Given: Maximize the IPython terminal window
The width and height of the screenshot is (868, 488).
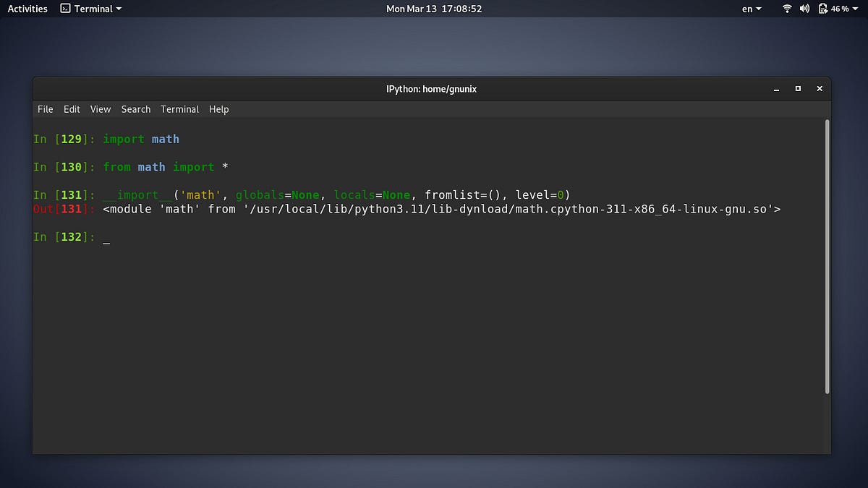Looking at the screenshot, I should (798, 89).
